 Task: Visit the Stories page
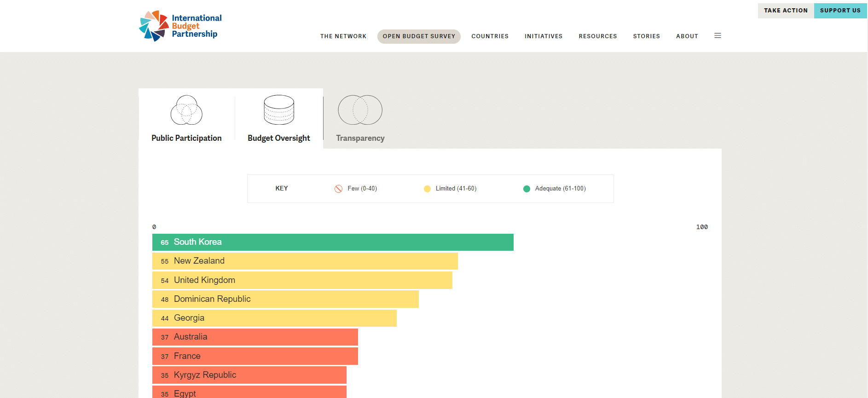tap(646, 36)
